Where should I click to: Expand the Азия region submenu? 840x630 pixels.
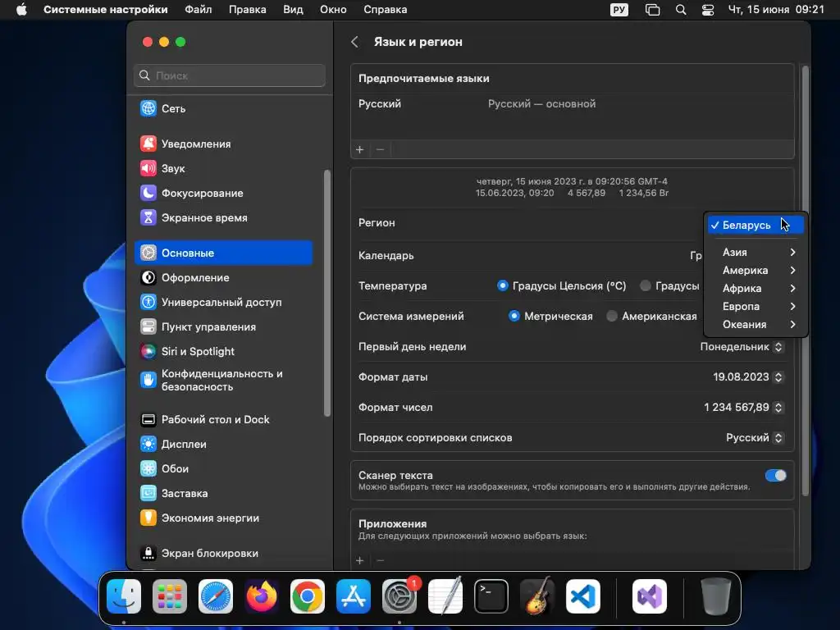pyautogui.click(x=756, y=253)
